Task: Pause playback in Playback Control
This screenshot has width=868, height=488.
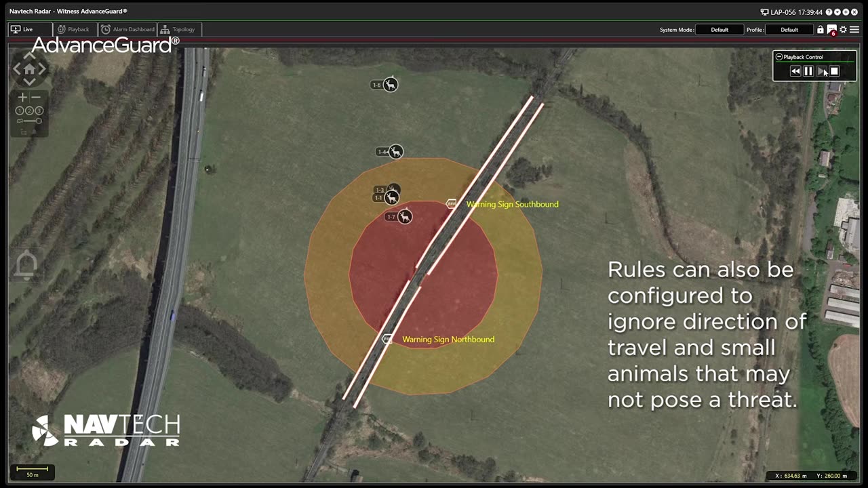Action: [808, 71]
